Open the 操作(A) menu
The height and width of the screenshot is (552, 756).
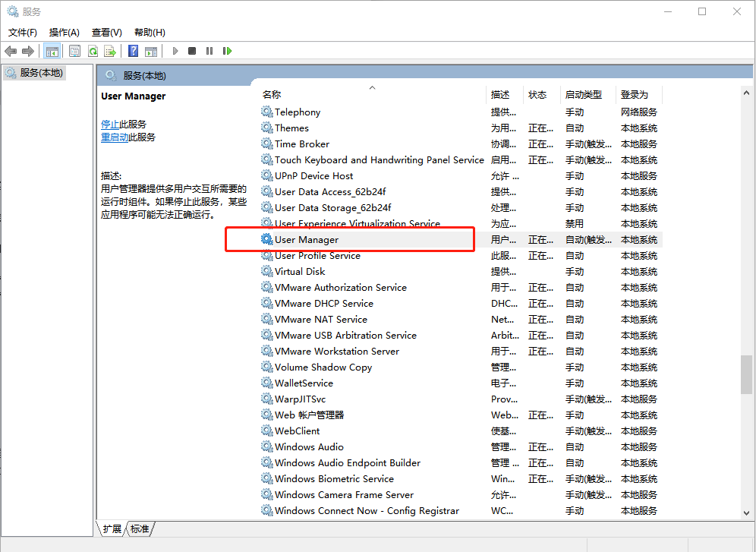click(64, 32)
